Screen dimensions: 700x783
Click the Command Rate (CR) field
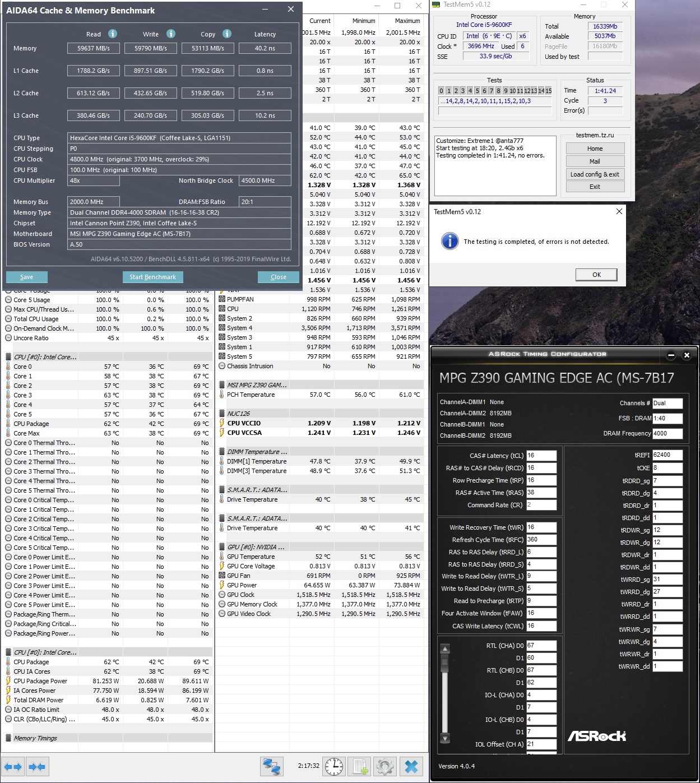click(541, 505)
